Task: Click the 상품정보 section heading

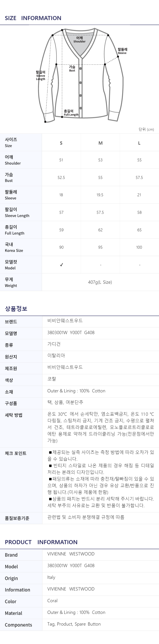Action: [x=16, y=309]
